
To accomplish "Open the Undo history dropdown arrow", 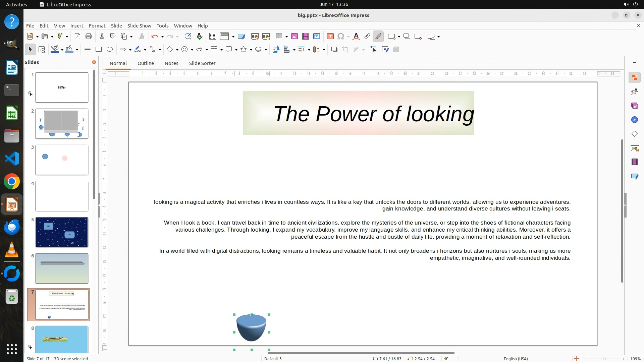I will (x=162, y=37).
